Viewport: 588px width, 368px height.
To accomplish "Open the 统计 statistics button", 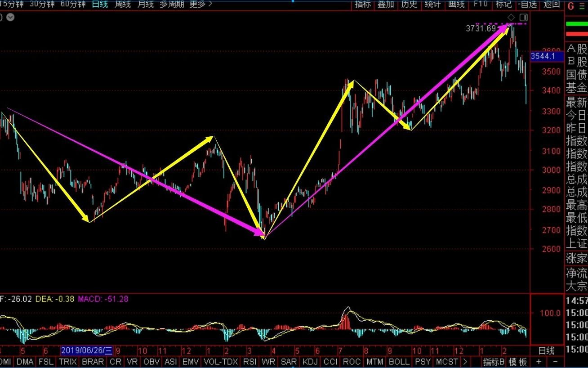I will click(432, 4).
